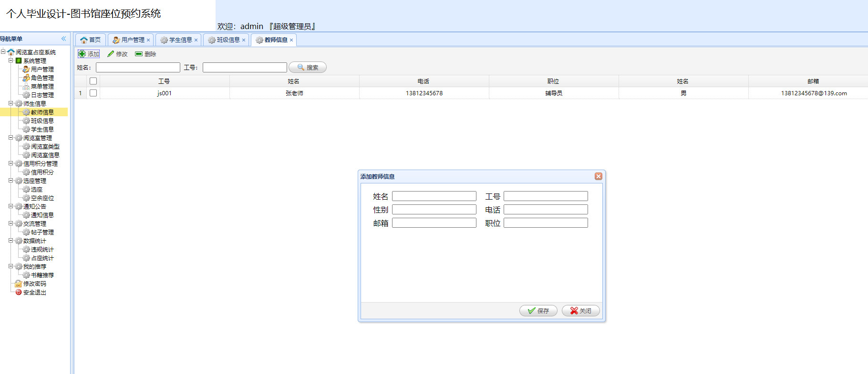Click the 职位 input in the dialog

coord(546,223)
